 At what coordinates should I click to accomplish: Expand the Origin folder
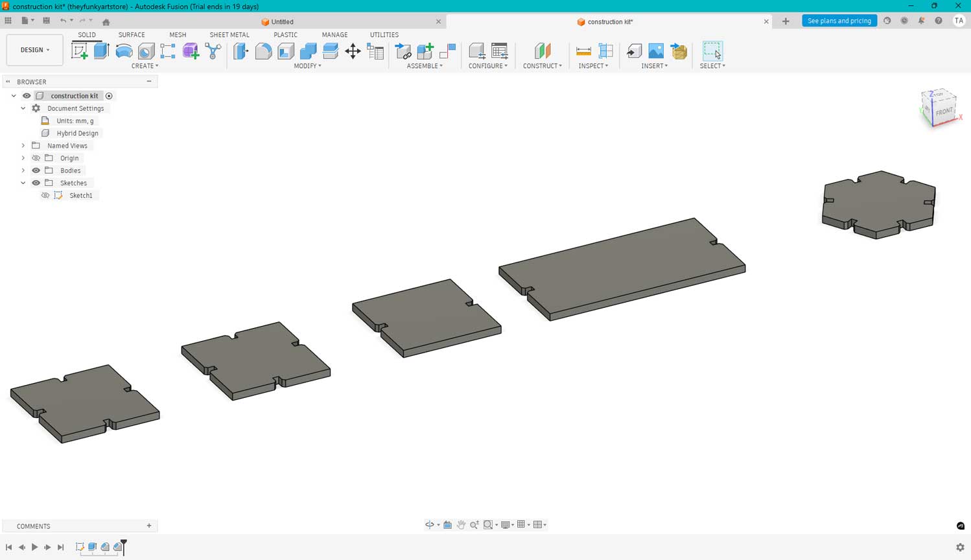23,158
